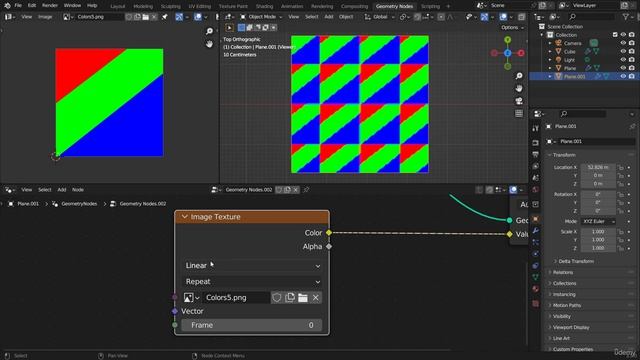This screenshot has width=640, height=360.
Task: Open the Window menu
Action: coord(72,6)
